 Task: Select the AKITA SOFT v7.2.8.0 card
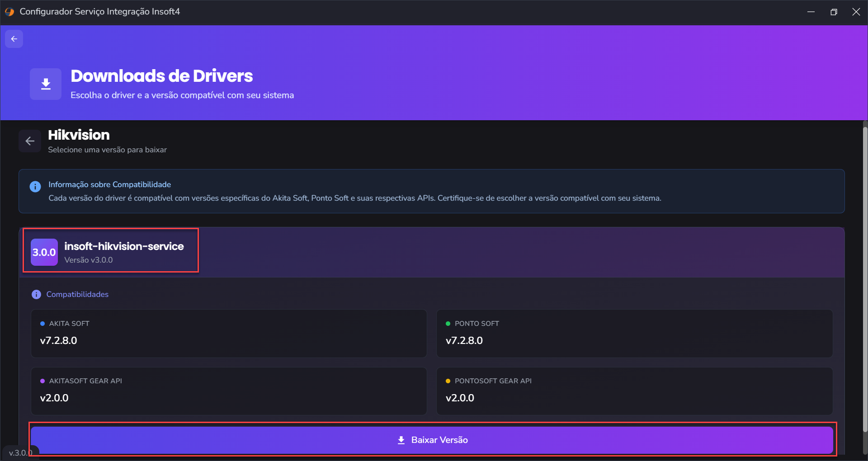(229, 334)
